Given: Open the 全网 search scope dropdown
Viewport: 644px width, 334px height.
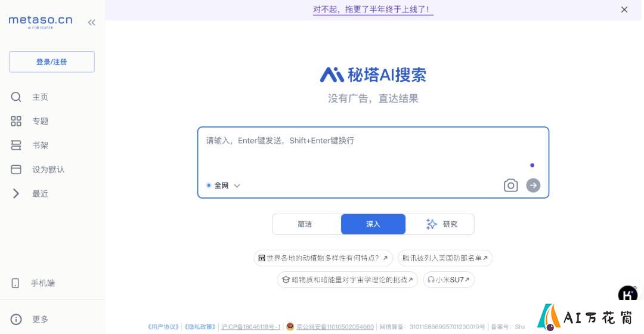Looking at the screenshot, I should click(223, 185).
